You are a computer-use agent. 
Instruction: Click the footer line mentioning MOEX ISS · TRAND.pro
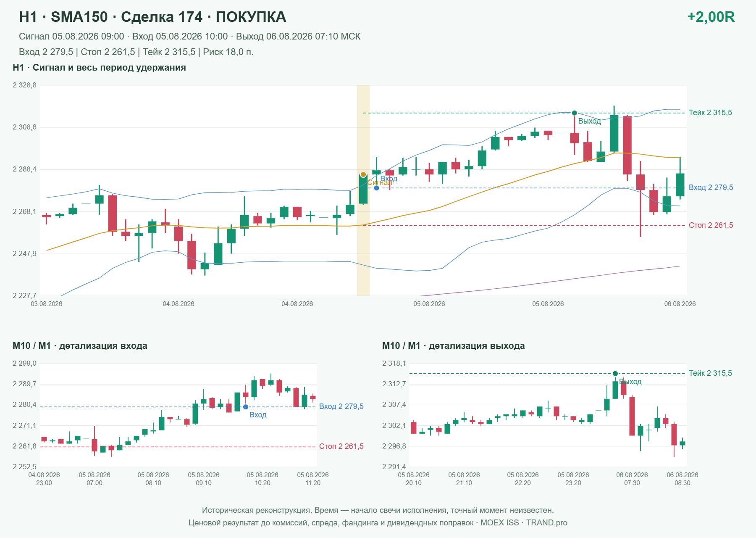pos(378,523)
